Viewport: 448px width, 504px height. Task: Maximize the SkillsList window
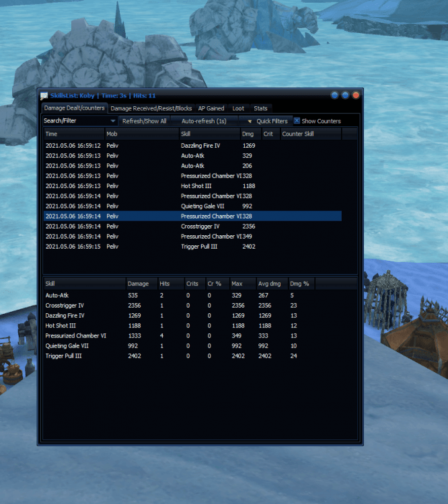(x=345, y=95)
